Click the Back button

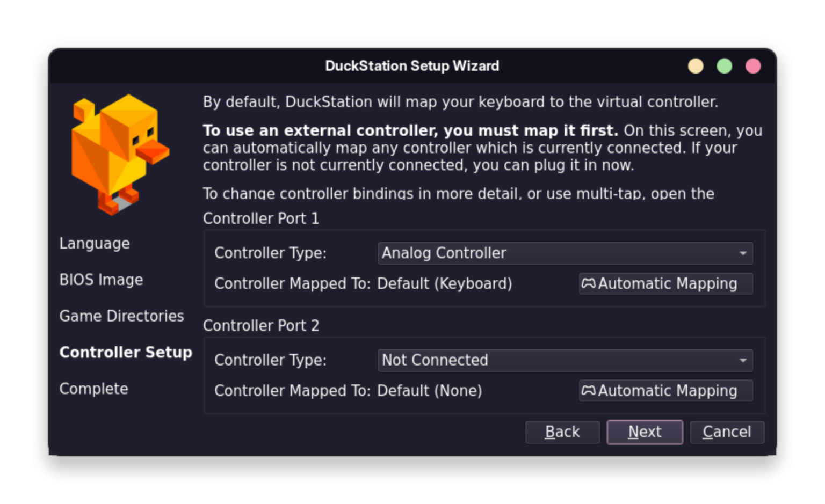[x=562, y=432]
